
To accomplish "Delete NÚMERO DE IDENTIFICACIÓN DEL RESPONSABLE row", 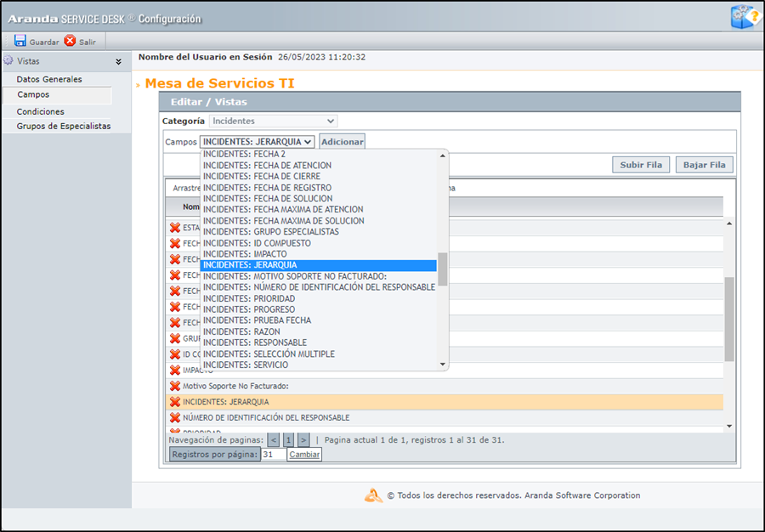I will (174, 417).
